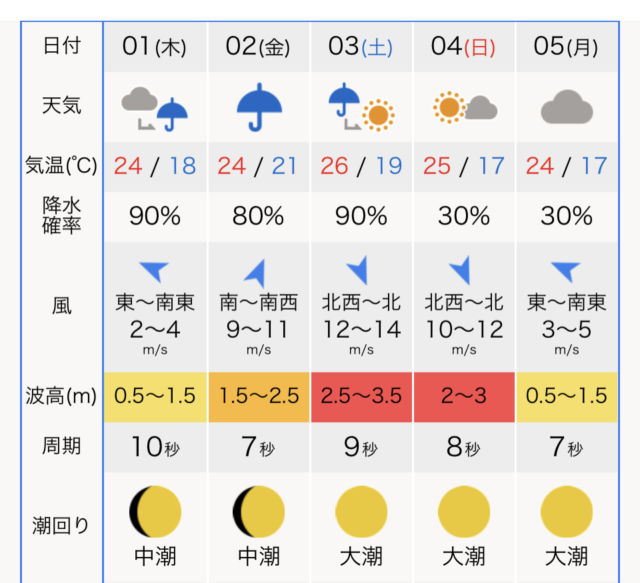Viewport: 640px width, 583px height.
Task: Click the 26 / 19 temperature cell
Action: [361, 167]
